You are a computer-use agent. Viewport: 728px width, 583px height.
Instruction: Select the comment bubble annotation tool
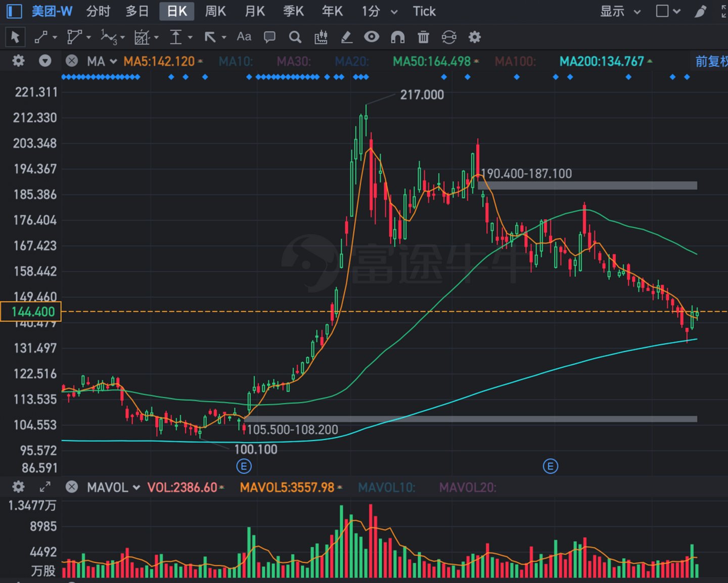pyautogui.click(x=269, y=37)
